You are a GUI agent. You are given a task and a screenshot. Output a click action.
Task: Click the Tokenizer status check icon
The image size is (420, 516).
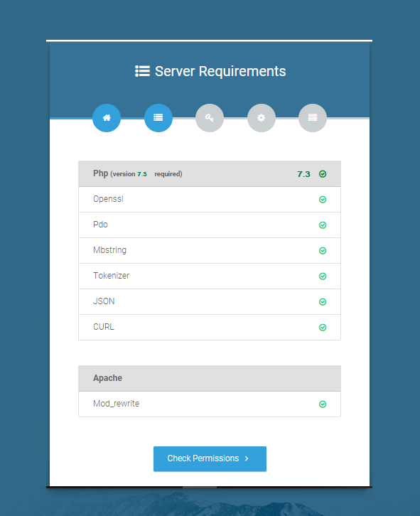(x=323, y=276)
